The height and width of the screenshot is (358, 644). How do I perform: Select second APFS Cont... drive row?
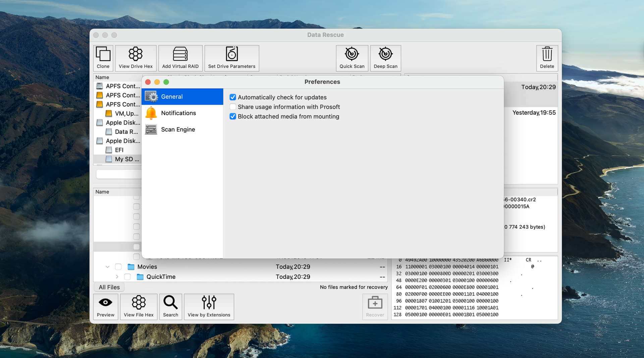pyautogui.click(x=117, y=95)
